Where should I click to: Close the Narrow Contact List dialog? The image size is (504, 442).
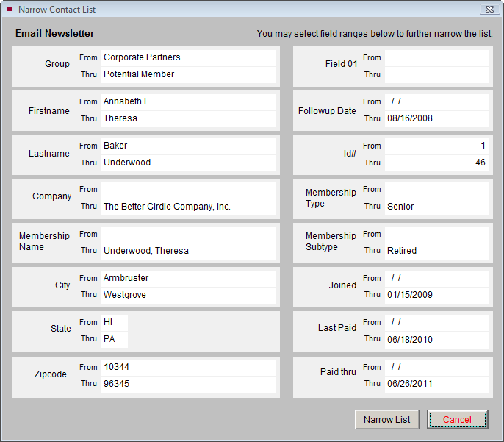[489, 10]
